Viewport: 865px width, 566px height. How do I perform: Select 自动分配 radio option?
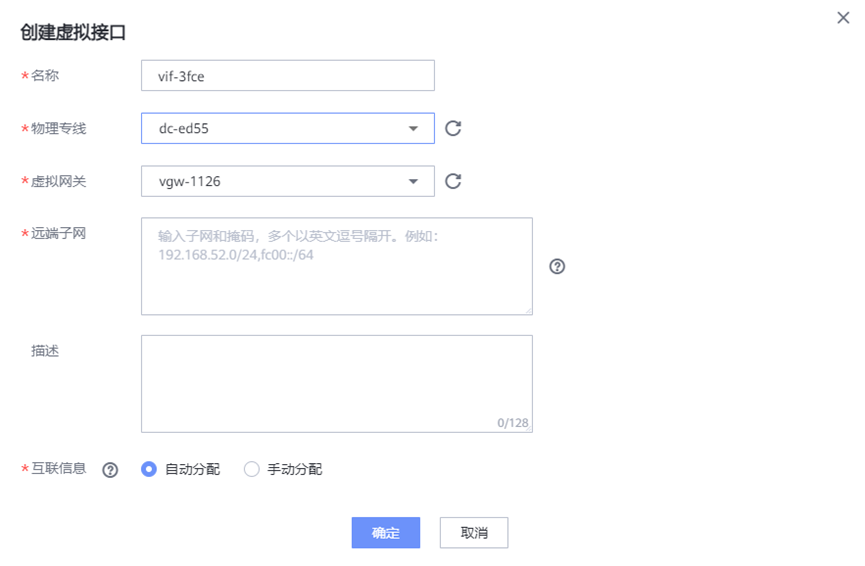pos(150,469)
